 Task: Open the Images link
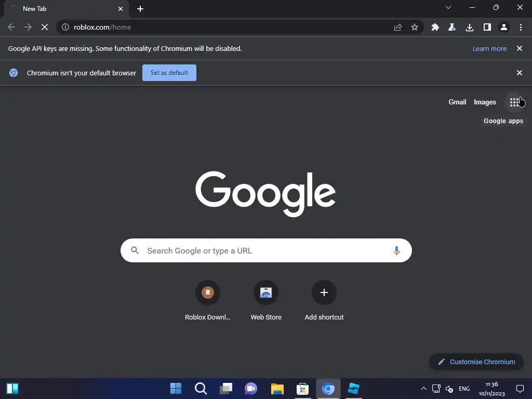coord(485,102)
